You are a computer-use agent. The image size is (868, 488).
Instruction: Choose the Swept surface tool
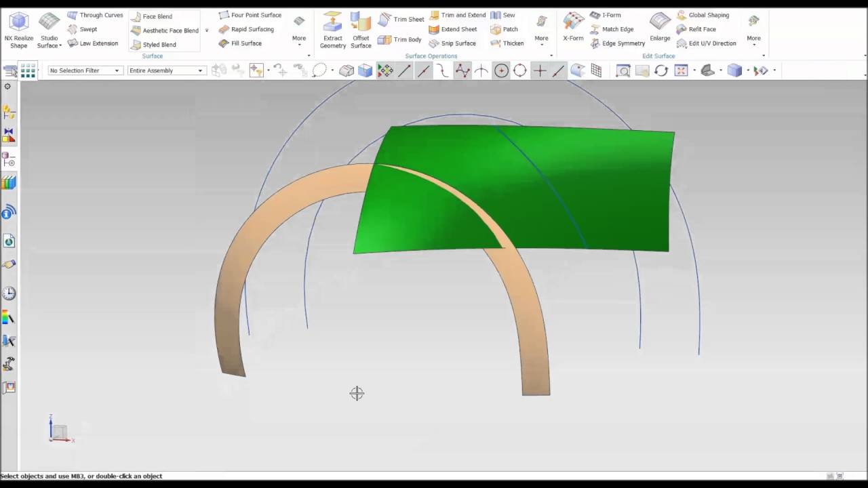point(82,29)
